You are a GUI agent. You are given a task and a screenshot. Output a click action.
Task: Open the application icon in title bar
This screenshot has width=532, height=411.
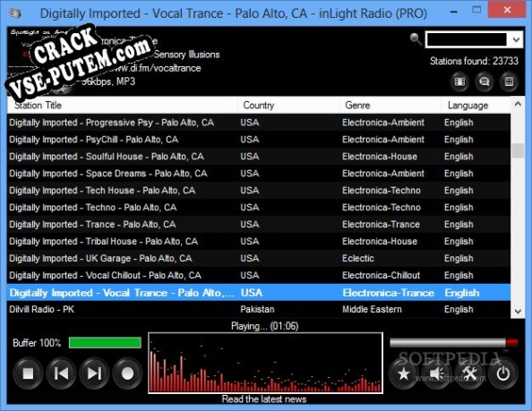15,13
